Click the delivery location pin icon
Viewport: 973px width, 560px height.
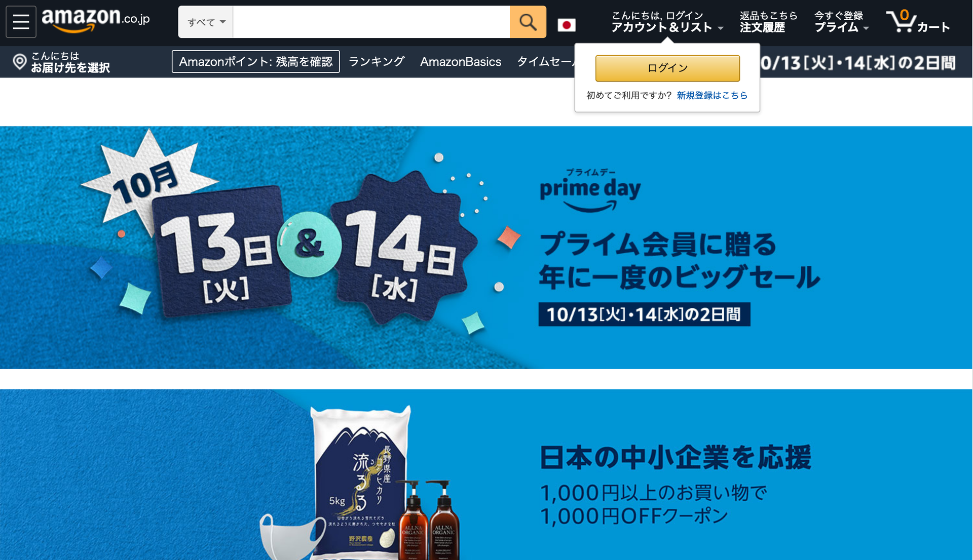click(x=19, y=62)
